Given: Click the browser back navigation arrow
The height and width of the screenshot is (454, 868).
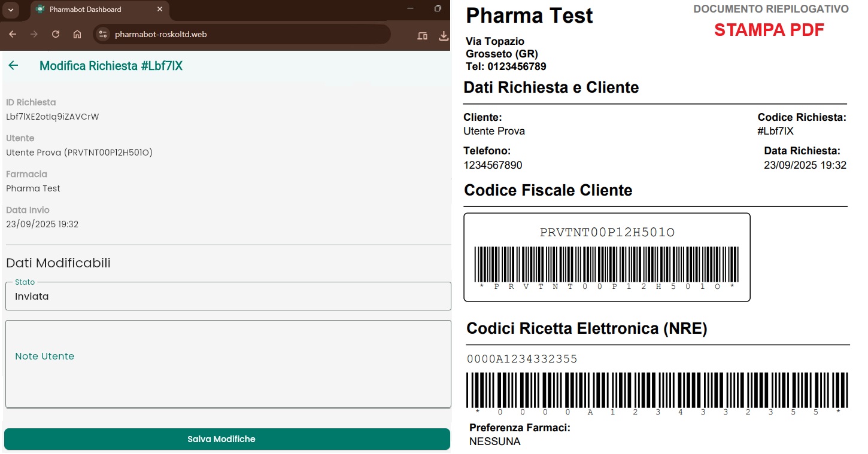Looking at the screenshot, I should click(13, 35).
